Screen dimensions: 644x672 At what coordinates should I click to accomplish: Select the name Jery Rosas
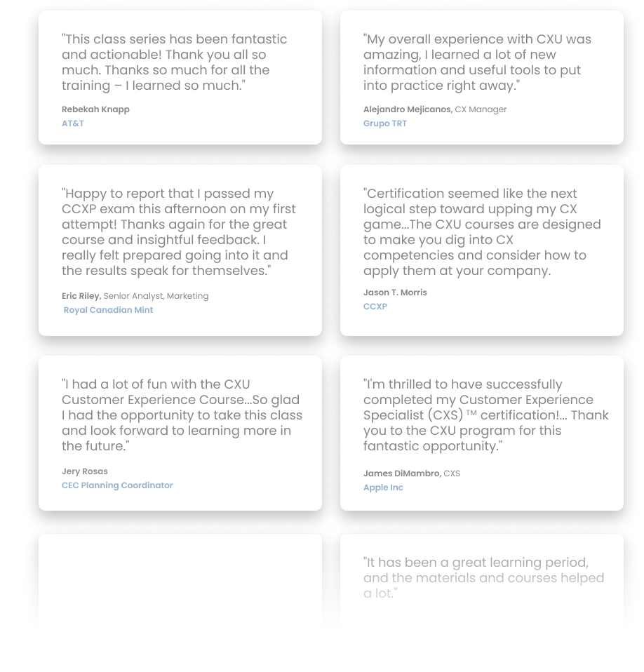click(85, 471)
